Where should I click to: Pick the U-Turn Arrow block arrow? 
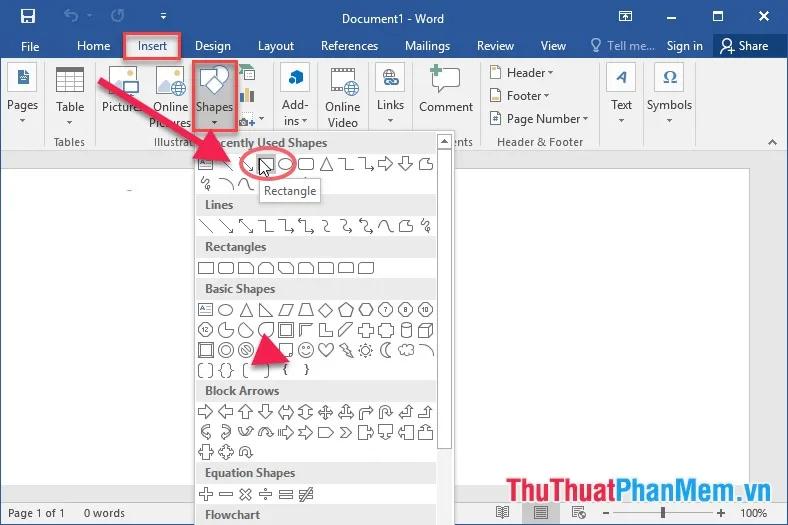[x=385, y=412]
